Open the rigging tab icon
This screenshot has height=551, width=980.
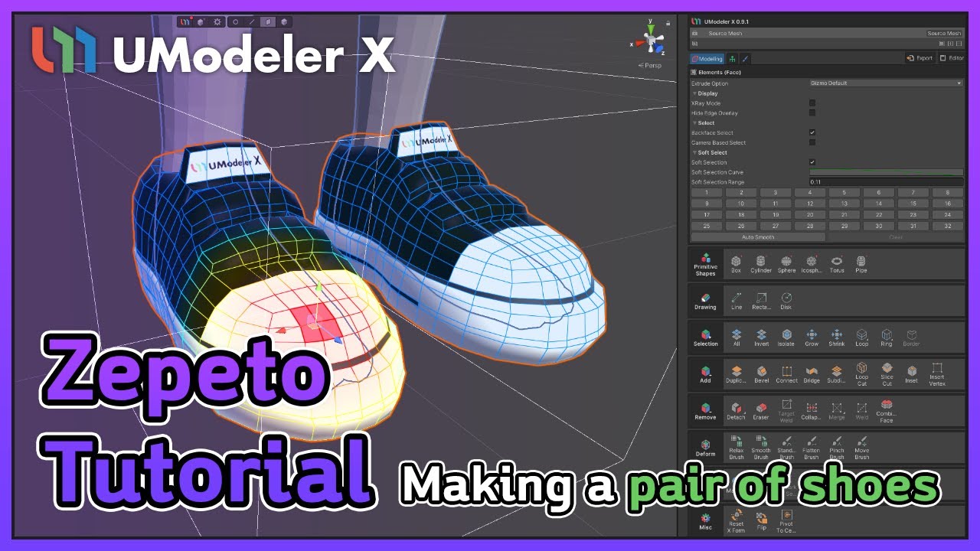coord(733,58)
